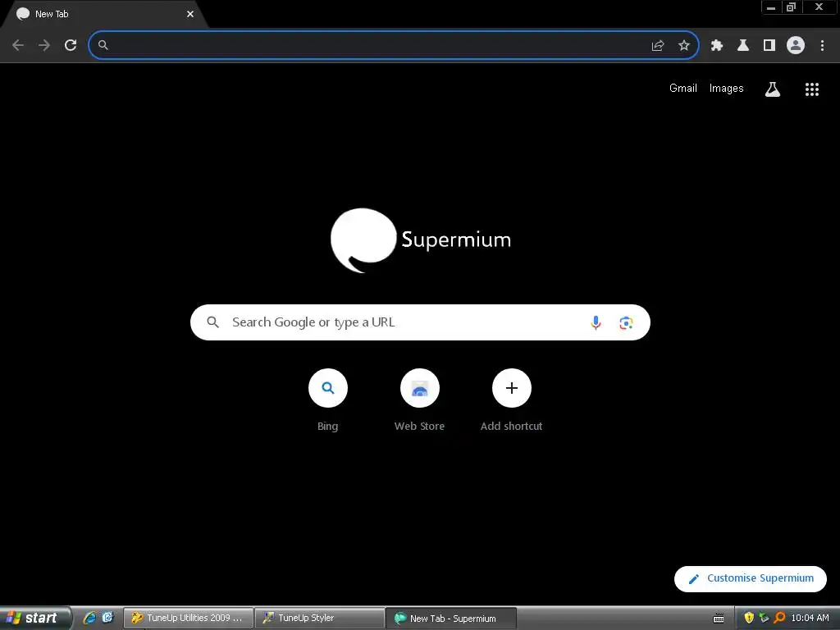Reload the current page
The width and height of the screenshot is (840, 630).
pos(71,45)
